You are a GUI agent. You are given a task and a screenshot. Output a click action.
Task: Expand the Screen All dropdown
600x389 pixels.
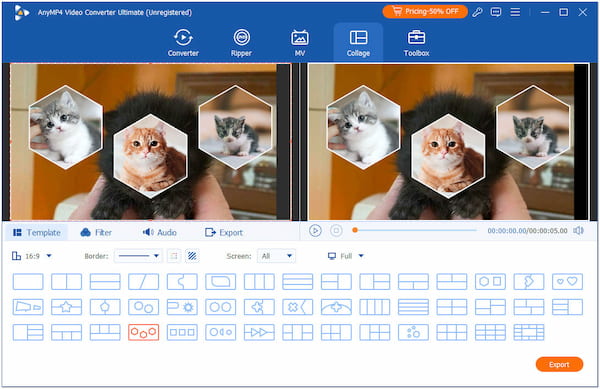coord(276,256)
